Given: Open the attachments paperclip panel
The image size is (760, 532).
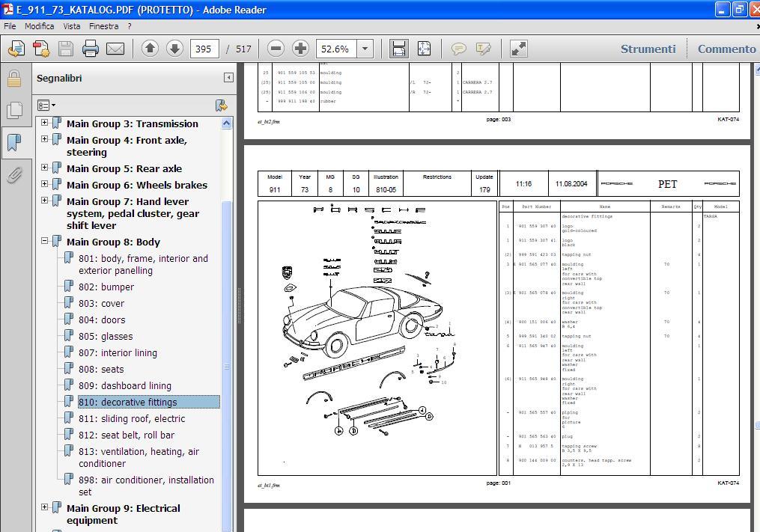Looking at the screenshot, I should (14, 175).
